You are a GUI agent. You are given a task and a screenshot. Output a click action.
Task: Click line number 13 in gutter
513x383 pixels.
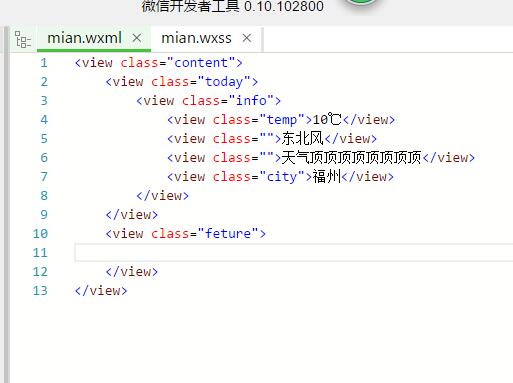(x=40, y=291)
